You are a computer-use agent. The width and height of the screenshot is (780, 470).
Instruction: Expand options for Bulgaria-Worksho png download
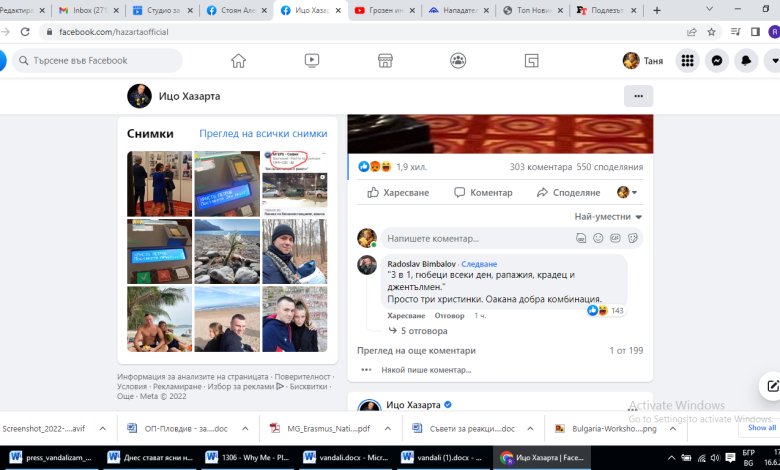pos(673,428)
